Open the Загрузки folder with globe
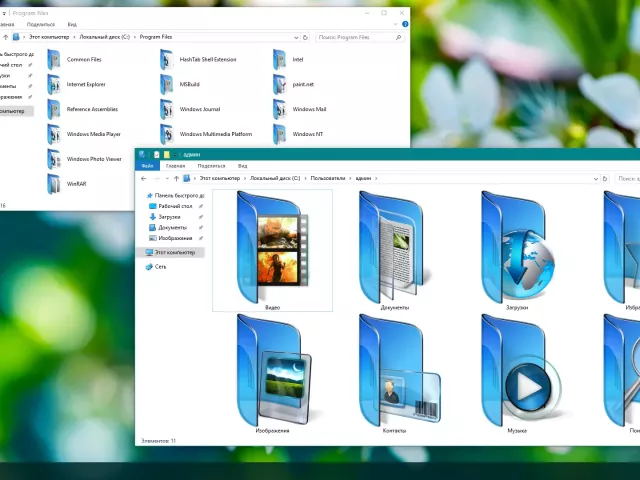Screen dimensions: 640x480 pos(516,248)
